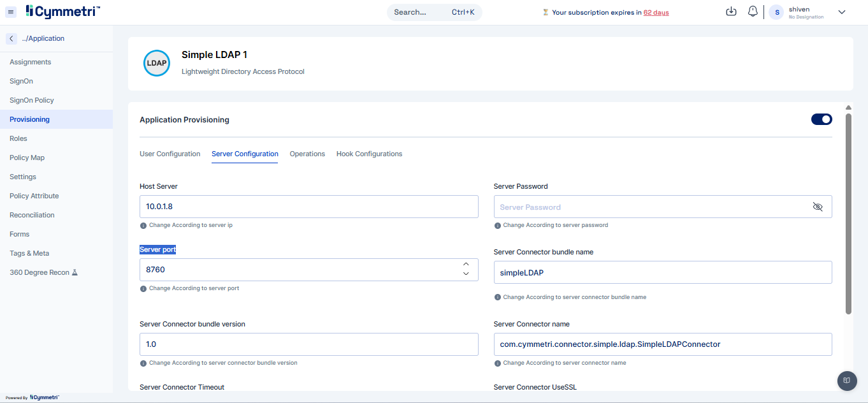Click the 360 Degree Recon flask icon
Screen dimensions: 868x403
(75, 272)
